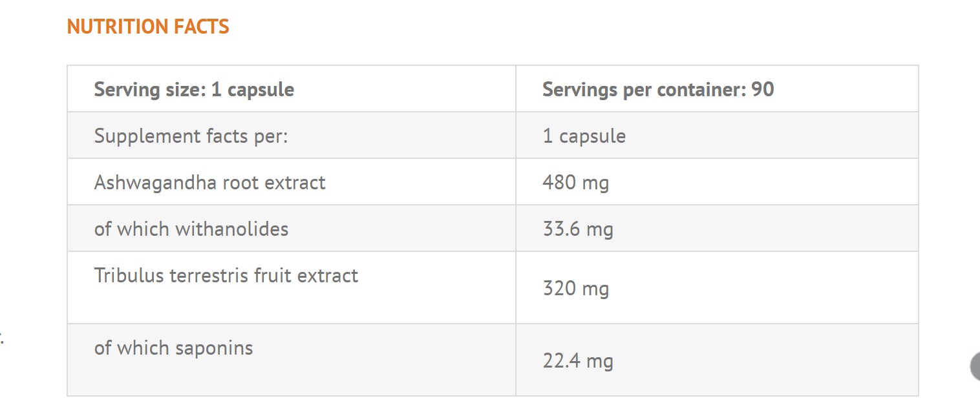This screenshot has width=980, height=416.
Task: Click the Supplement facts per: label
Action: [191, 136]
